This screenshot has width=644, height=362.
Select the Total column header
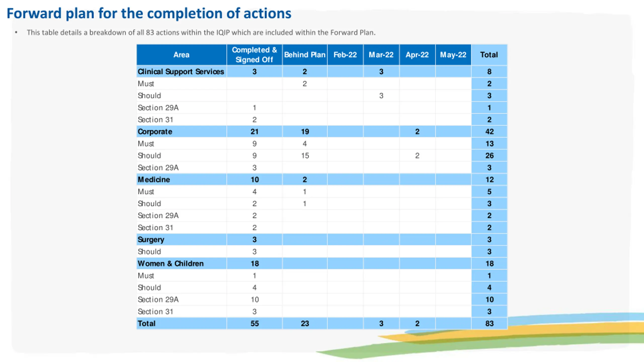(489, 55)
